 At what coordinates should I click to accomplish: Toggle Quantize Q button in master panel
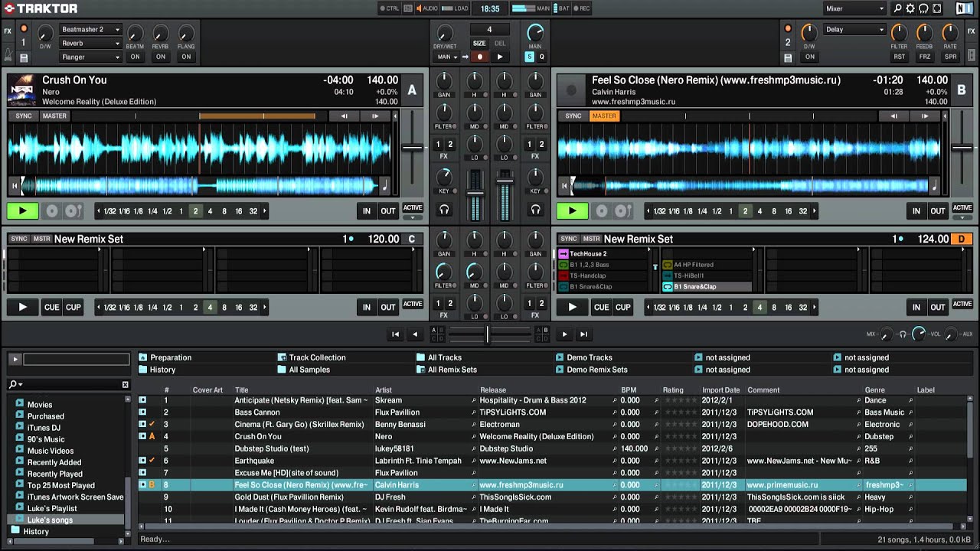tap(541, 57)
